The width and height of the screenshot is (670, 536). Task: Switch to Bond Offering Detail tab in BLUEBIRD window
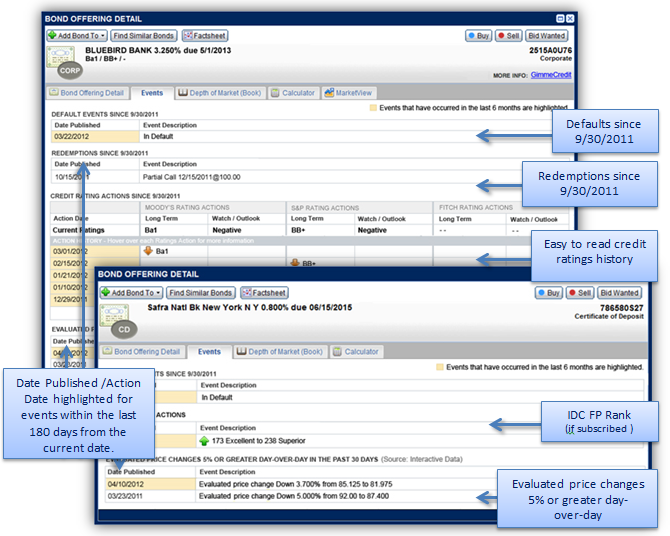point(90,93)
